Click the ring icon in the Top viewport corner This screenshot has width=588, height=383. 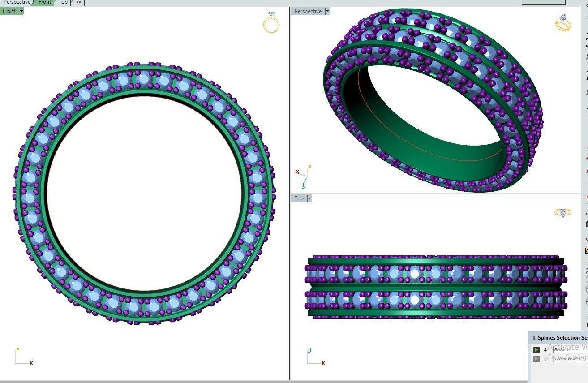click(563, 214)
